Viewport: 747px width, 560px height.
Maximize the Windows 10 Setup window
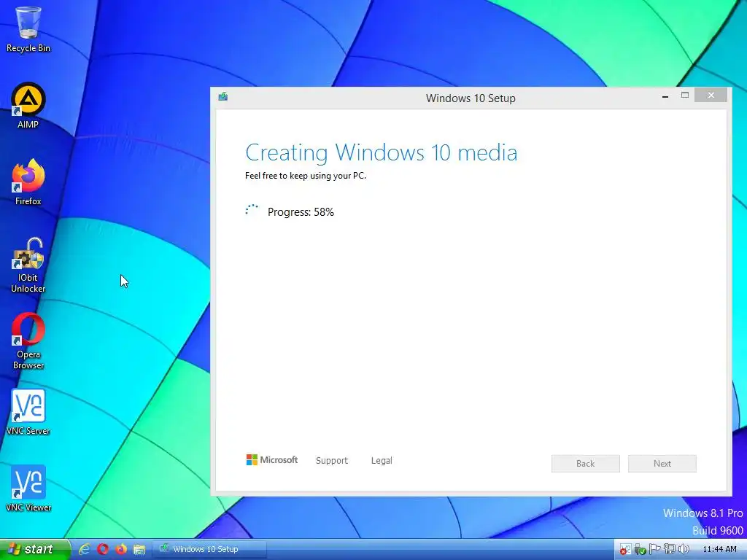point(684,96)
